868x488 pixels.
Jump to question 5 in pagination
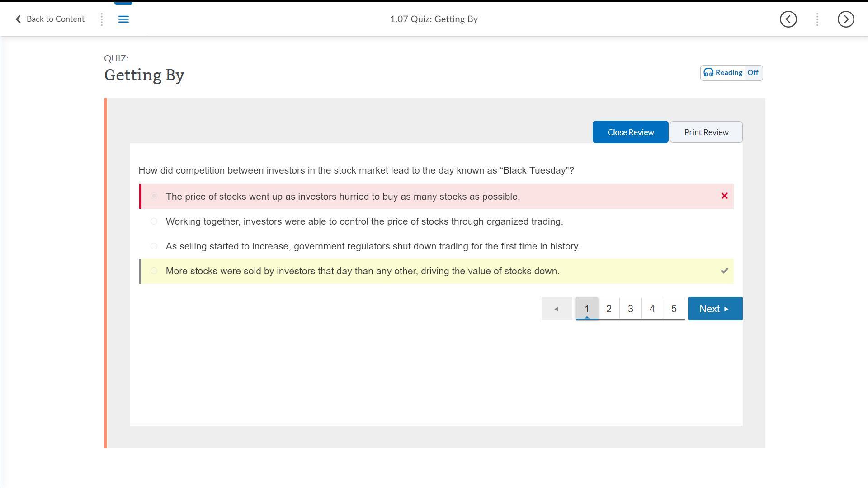pyautogui.click(x=674, y=309)
